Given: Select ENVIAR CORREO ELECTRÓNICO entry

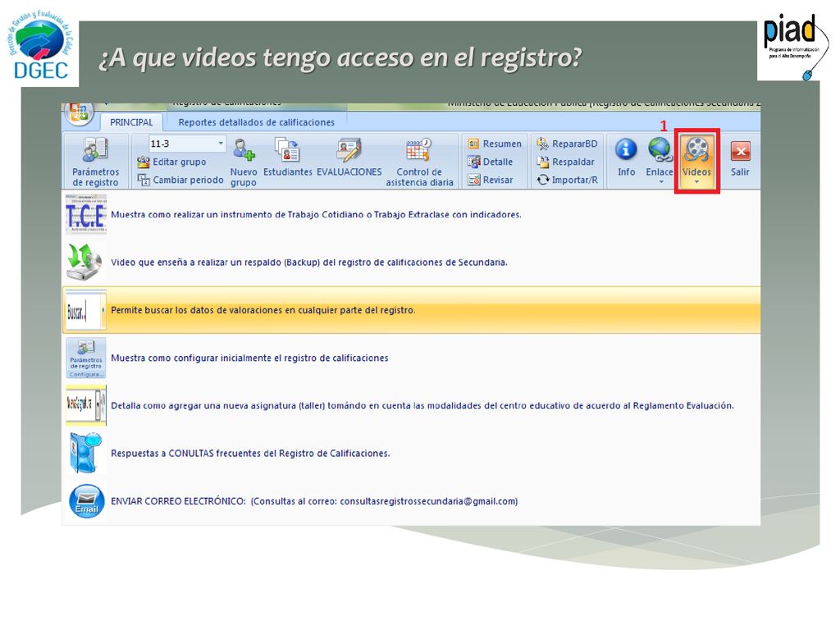Looking at the screenshot, I should tap(412, 501).
